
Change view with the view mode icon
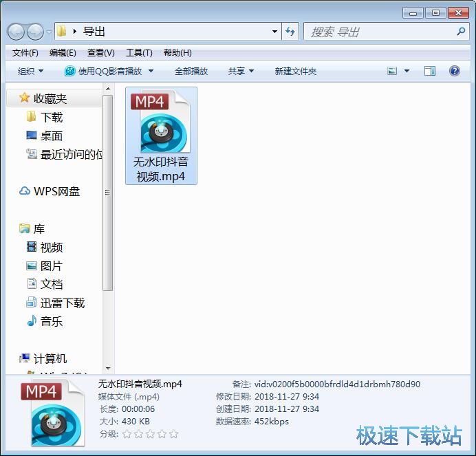(x=392, y=71)
